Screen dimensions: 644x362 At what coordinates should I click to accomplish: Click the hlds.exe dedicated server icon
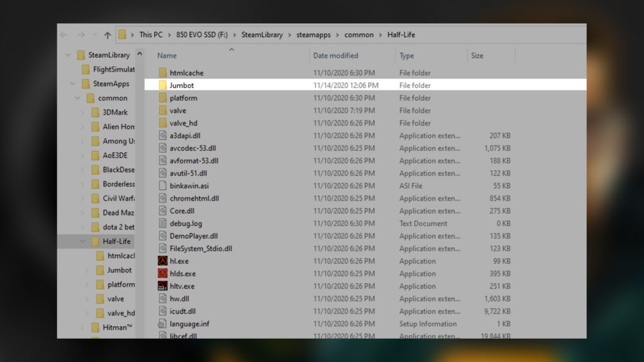(163, 273)
